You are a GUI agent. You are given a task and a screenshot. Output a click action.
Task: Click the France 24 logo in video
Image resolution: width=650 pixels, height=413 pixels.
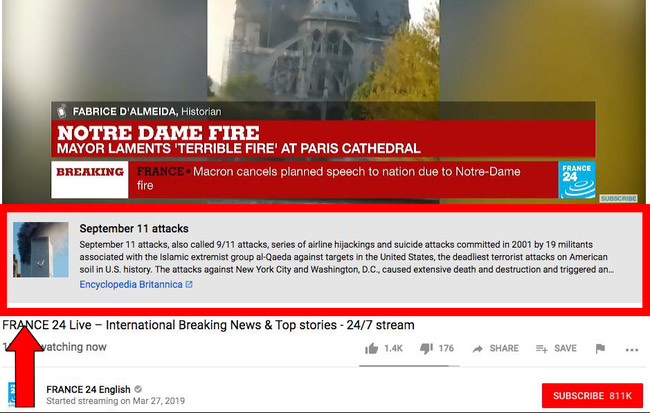(x=577, y=180)
